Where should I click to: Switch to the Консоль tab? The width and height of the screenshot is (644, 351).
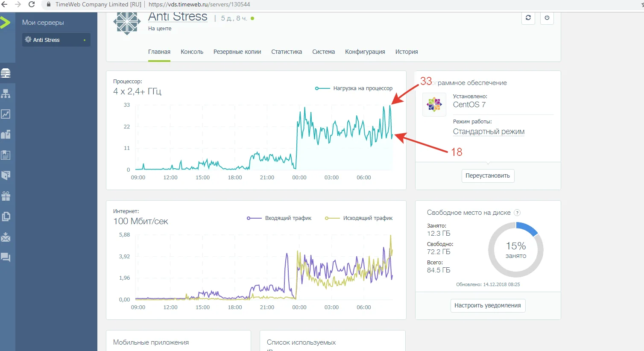192,52
